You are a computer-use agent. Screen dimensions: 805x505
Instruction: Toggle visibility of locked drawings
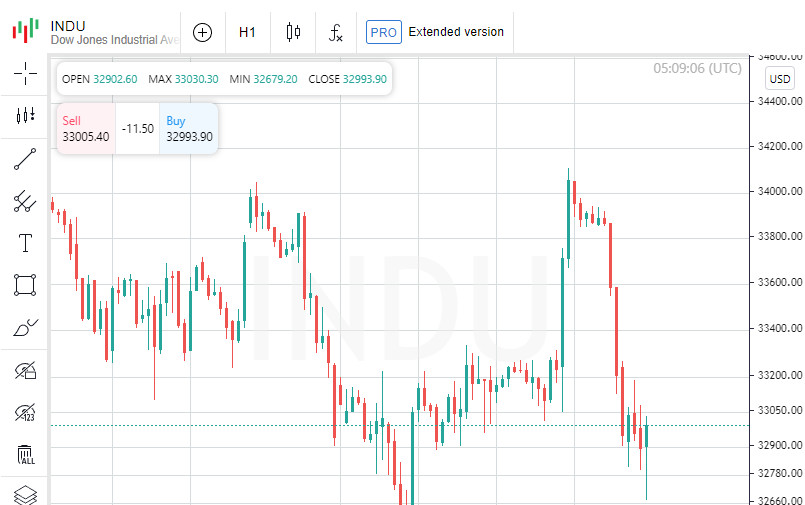pos(25,371)
